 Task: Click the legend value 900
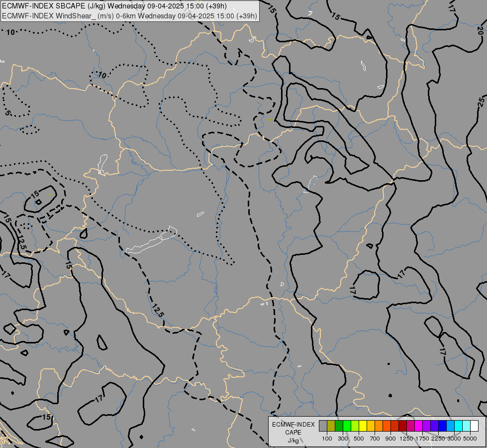(x=390, y=439)
